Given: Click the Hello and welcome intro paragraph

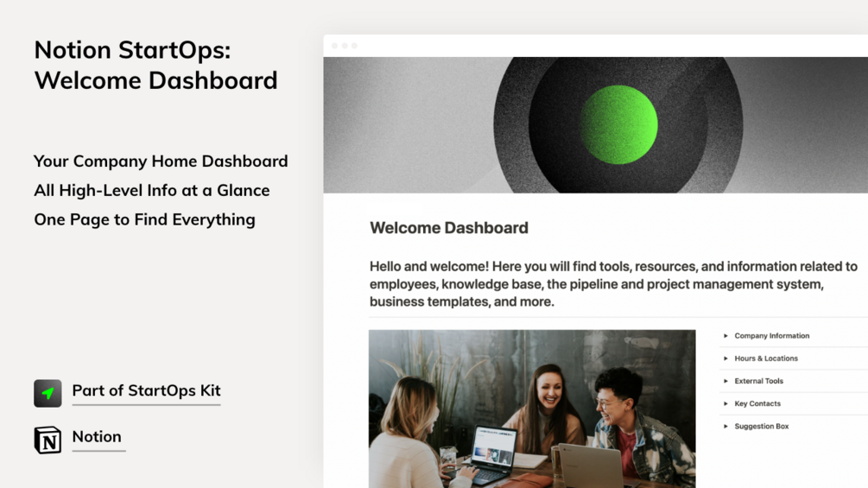Looking at the screenshot, I should tap(613, 284).
